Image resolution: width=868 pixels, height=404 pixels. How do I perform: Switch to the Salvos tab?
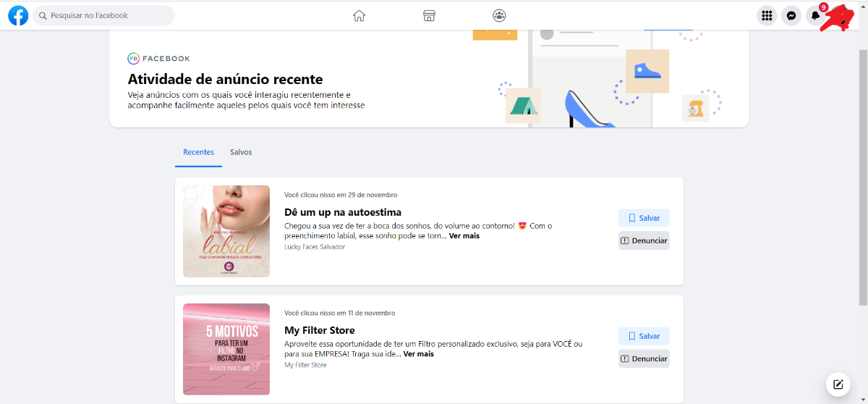(241, 152)
